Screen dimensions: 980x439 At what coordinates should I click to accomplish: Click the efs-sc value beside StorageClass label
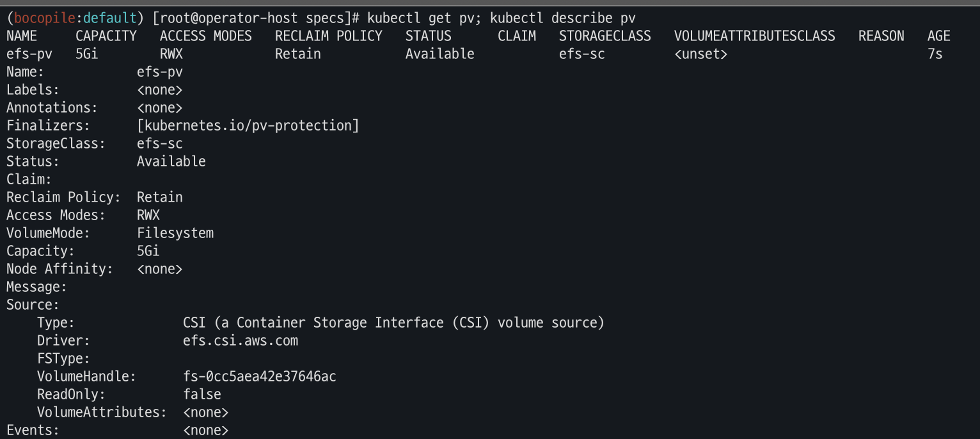tap(159, 143)
